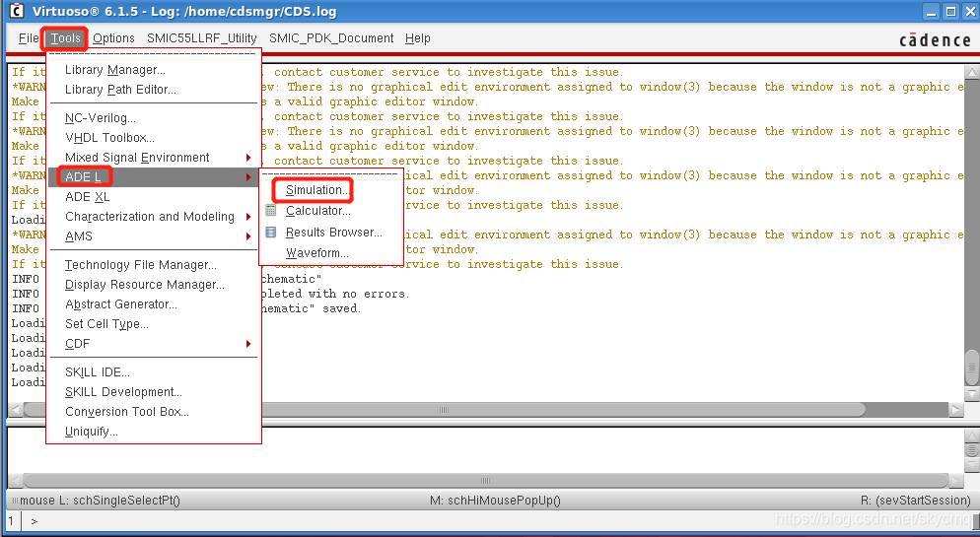This screenshot has height=537, width=980.
Task: Click the log pane horizontal scrollbar thumb
Action: [444, 410]
